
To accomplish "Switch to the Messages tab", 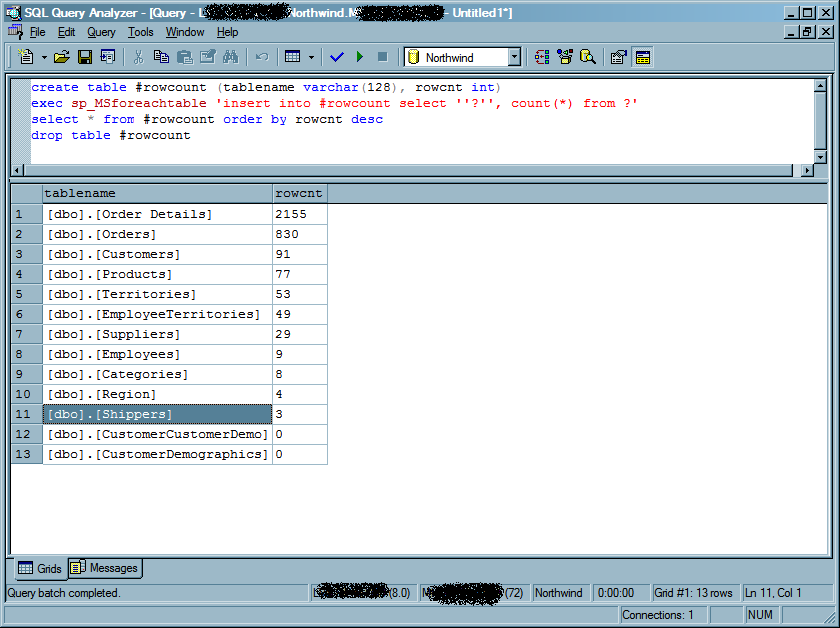I will click(104, 568).
